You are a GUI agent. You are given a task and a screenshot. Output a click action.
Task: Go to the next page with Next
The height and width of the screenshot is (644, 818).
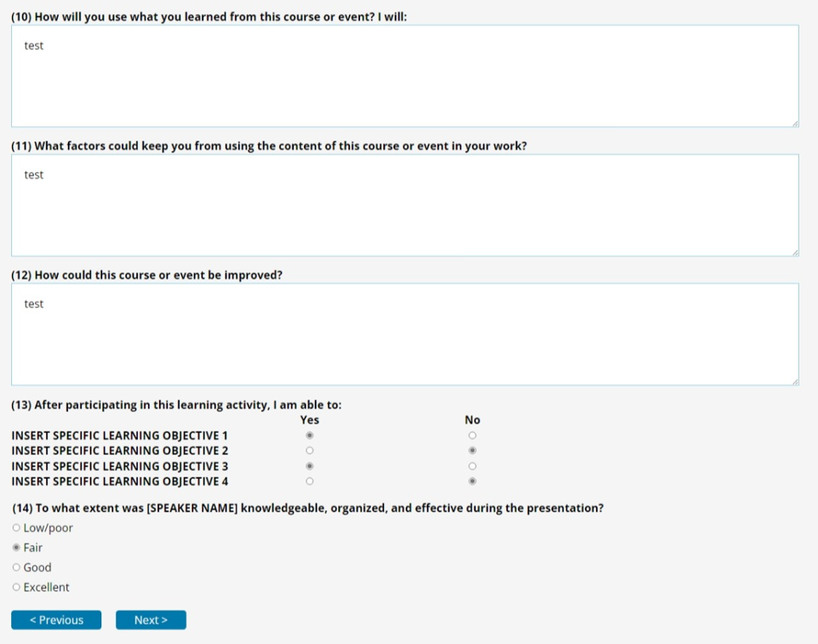coord(151,620)
